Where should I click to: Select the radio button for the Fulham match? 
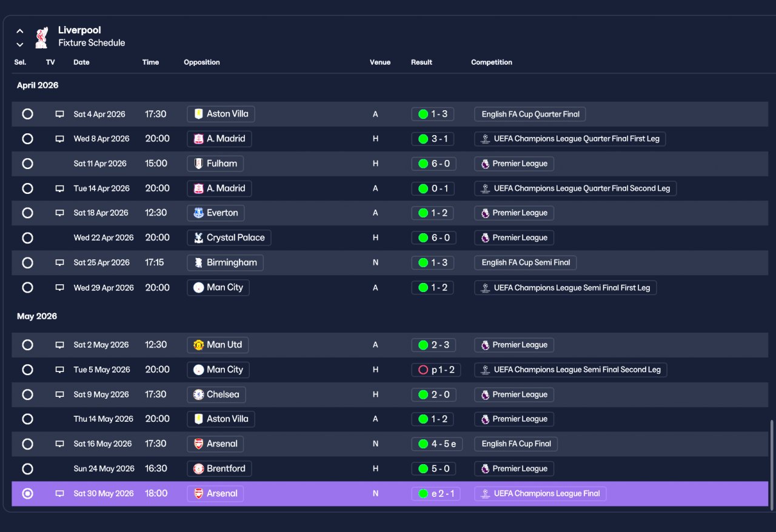[27, 164]
